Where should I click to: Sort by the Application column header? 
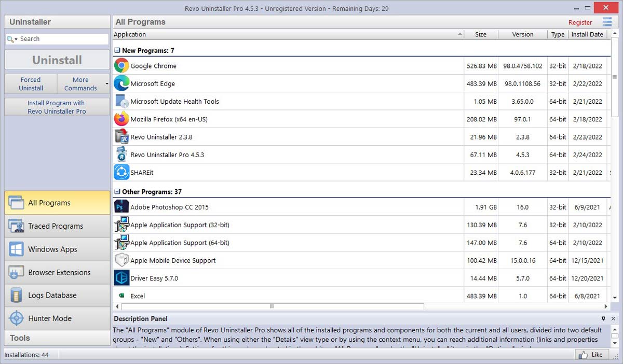289,34
